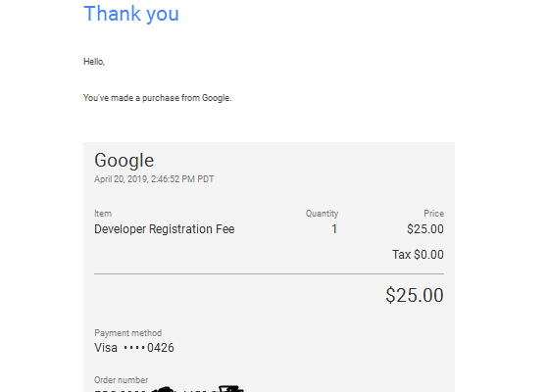The width and height of the screenshot is (548, 392).
Task: Click the quantity value 1
Action: 334,229
